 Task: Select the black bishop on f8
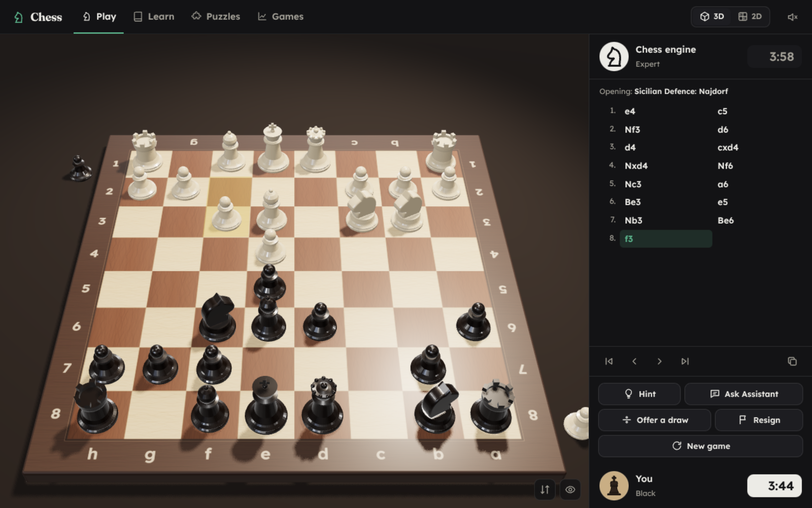pos(210,409)
